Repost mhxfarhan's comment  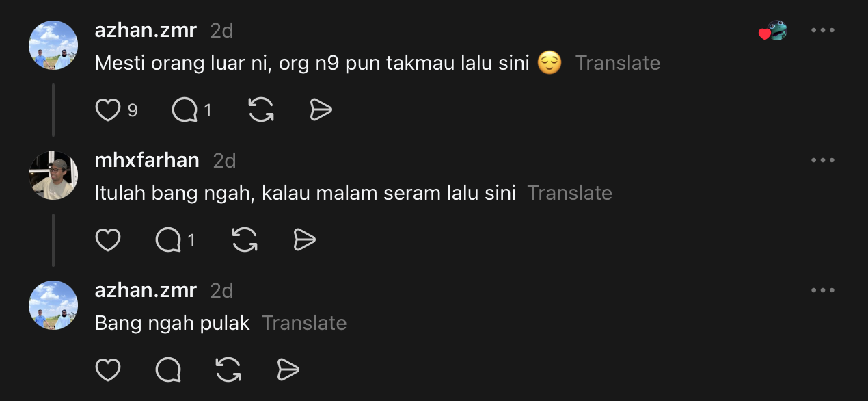[245, 240]
